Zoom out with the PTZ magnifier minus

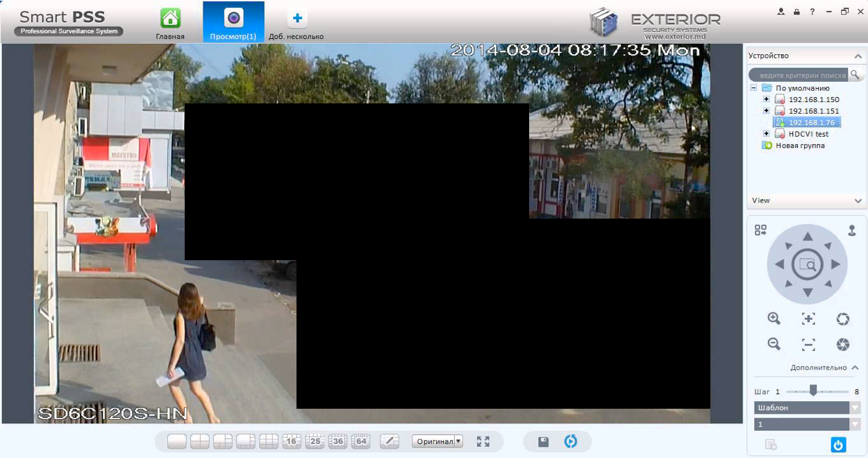(x=774, y=344)
